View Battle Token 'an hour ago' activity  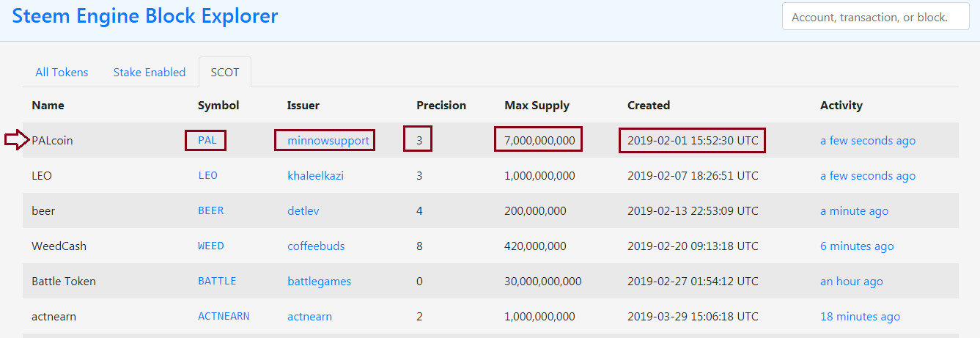tap(851, 282)
